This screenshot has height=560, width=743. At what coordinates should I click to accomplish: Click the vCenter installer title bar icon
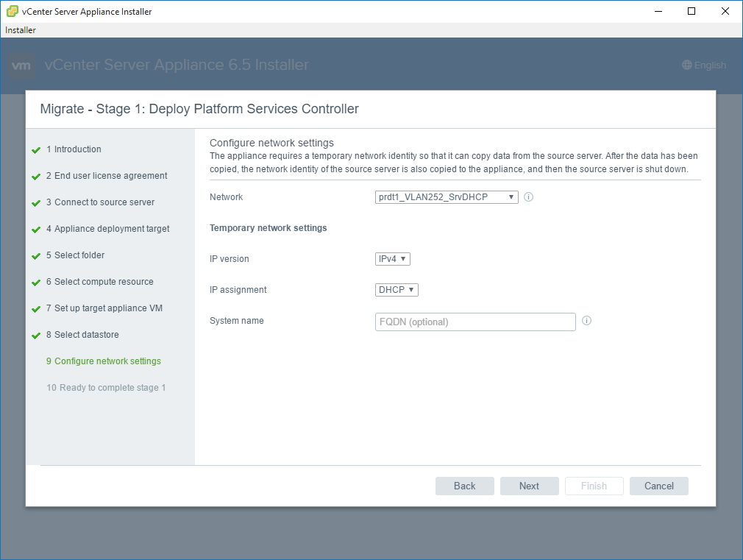pos(13,11)
